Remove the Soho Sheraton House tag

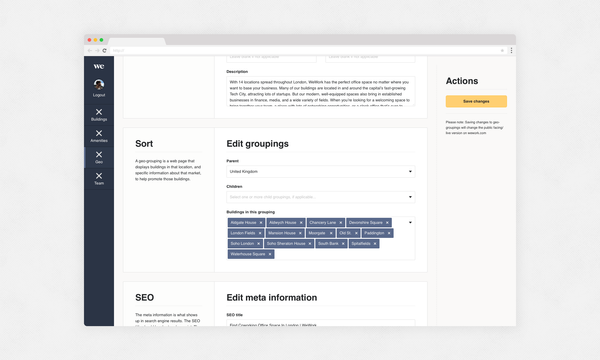pyautogui.click(x=310, y=244)
